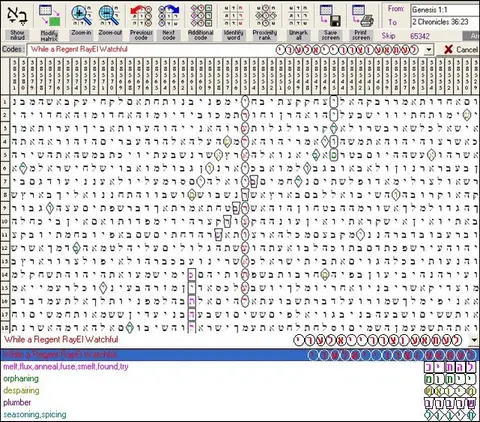
Task: Click the Save screen icon
Action: tap(331, 22)
